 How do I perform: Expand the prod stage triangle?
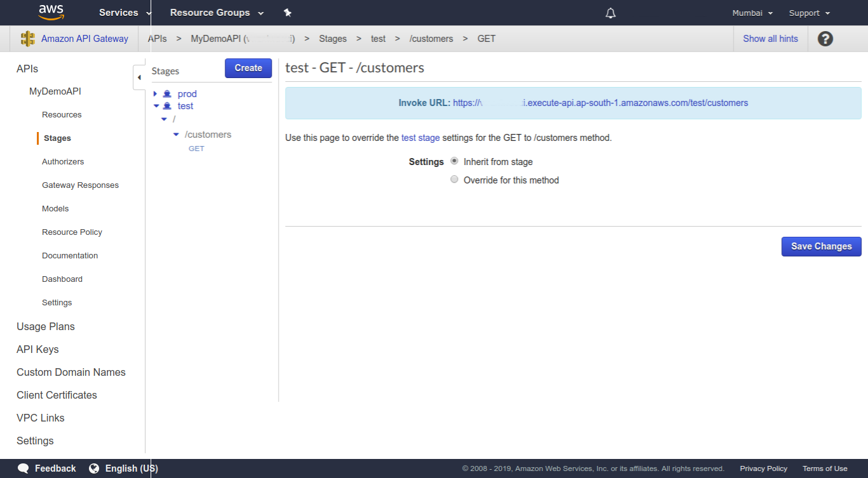[x=155, y=94]
